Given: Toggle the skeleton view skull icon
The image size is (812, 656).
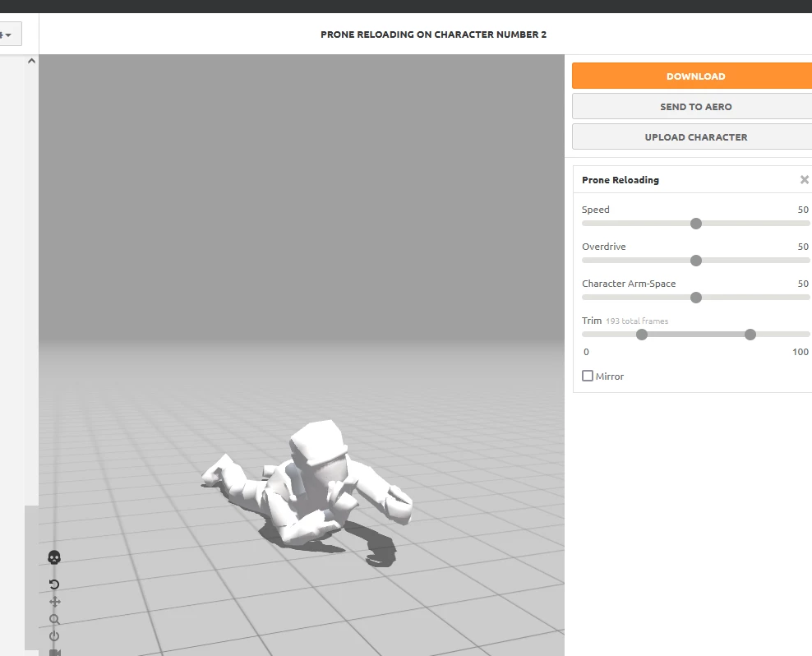Looking at the screenshot, I should click(x=54, y=557).
